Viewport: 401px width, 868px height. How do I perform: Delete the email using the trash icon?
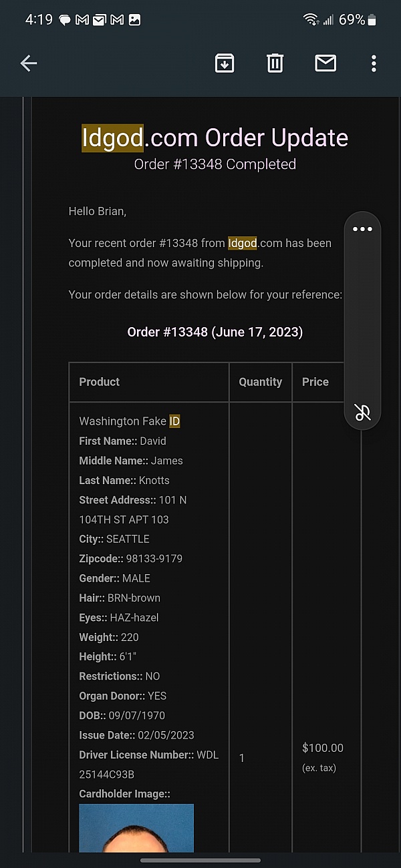(275, 63)
